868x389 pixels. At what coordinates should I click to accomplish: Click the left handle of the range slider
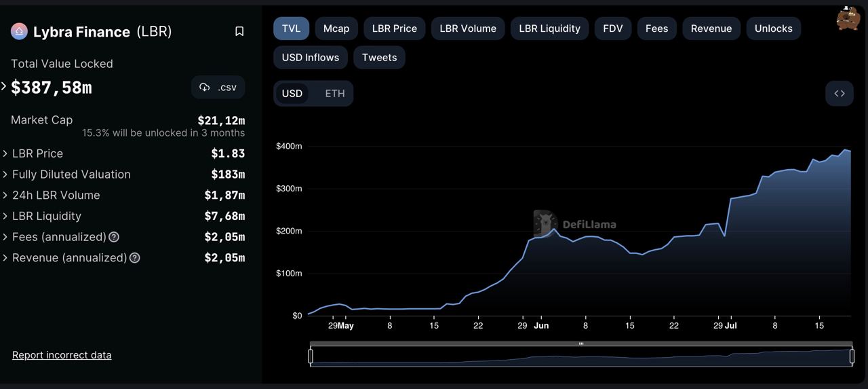pyautogui.click(x=311, y=356)
